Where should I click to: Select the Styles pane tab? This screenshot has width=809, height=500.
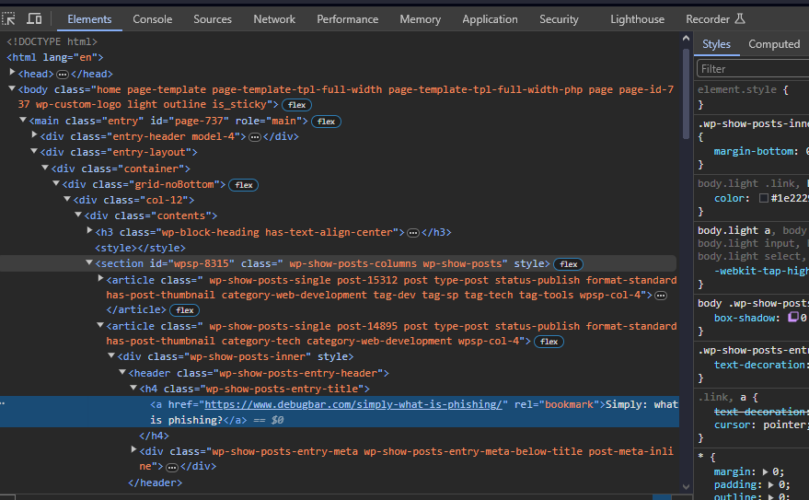point(716,44)
